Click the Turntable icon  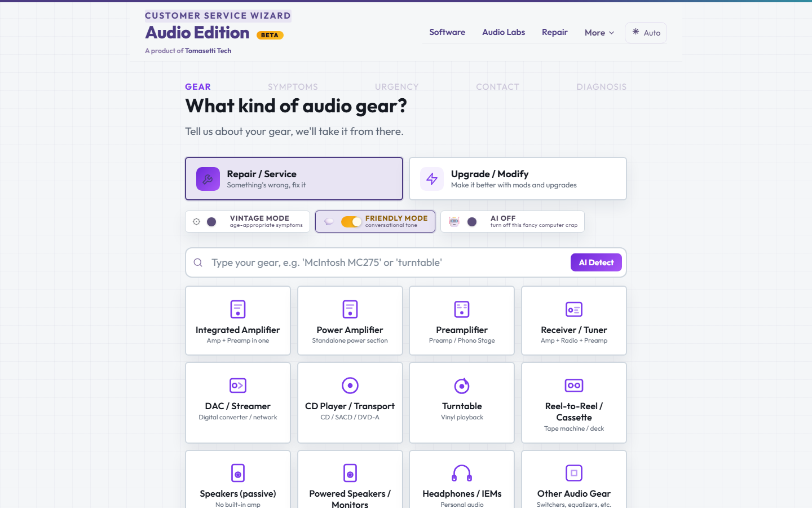coord(462,386)
